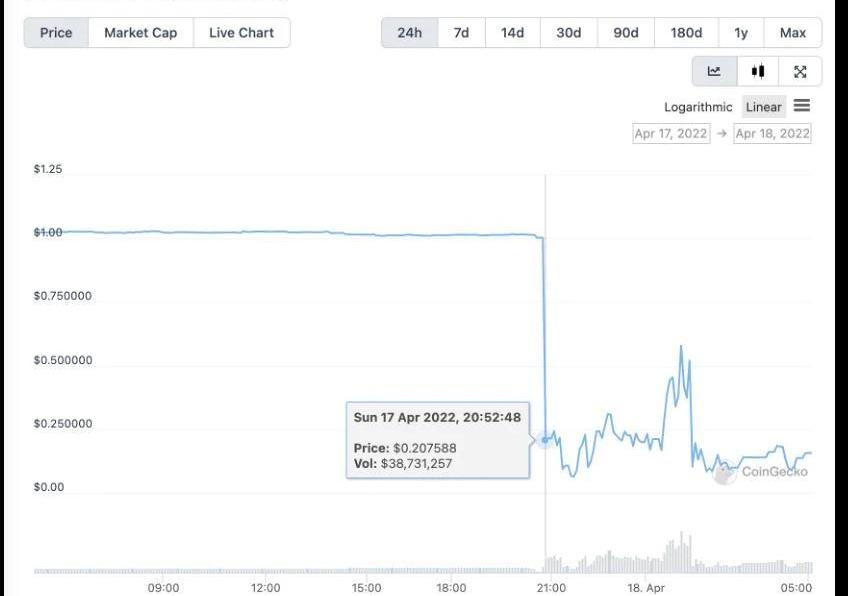Toggle Linear scale option
The width and height of the screenshot is (848, 596).
(x=763, y=107)
